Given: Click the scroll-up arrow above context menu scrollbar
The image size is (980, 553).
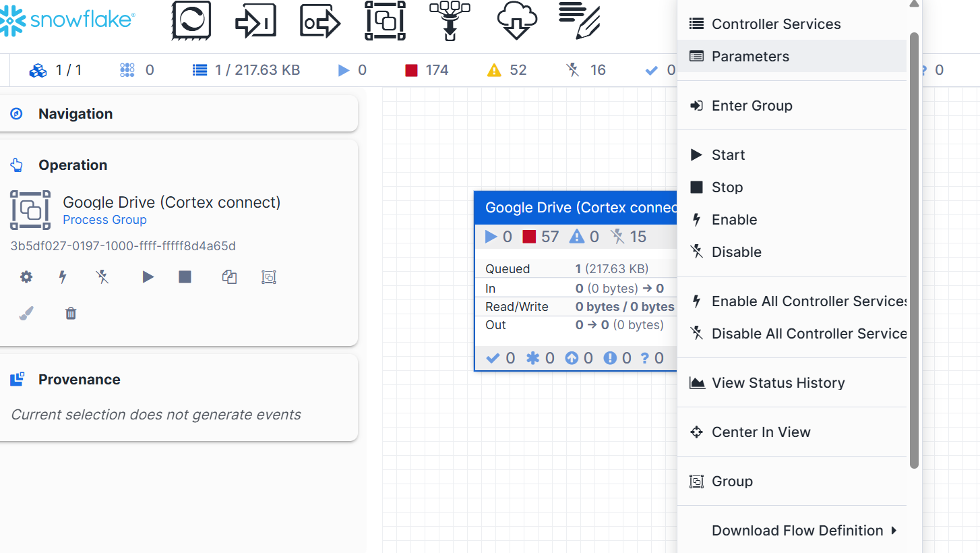Looking at the screenshot, I should pyautogui.click(x=914, y=4).
